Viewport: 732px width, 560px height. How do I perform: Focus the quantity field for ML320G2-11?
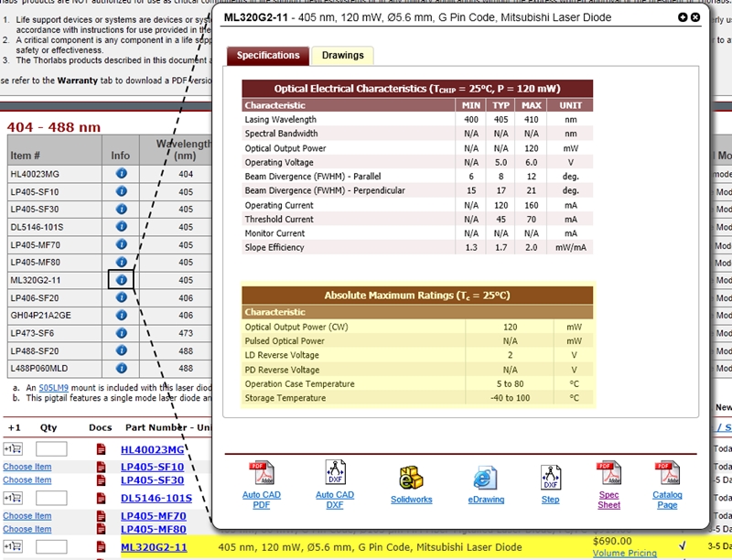51,546
